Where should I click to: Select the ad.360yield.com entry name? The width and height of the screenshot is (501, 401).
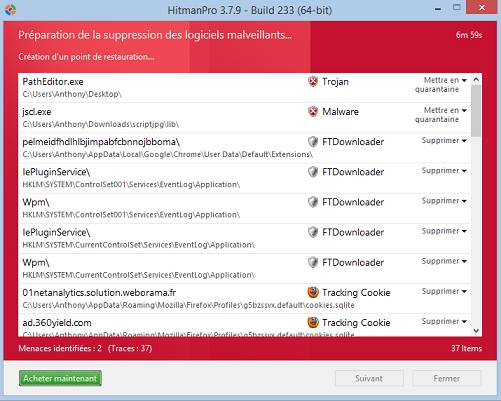click(x=57, y=323)
